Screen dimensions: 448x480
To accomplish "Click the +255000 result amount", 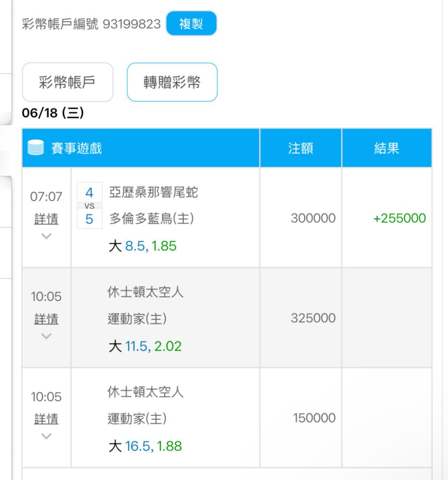I will tap(400, 218).
